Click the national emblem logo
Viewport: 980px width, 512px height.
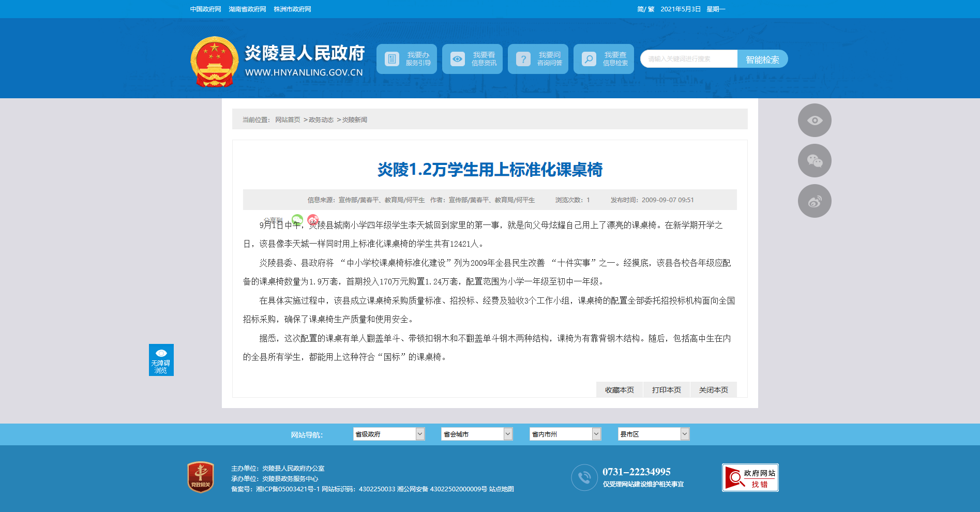(x=214, y=62)
